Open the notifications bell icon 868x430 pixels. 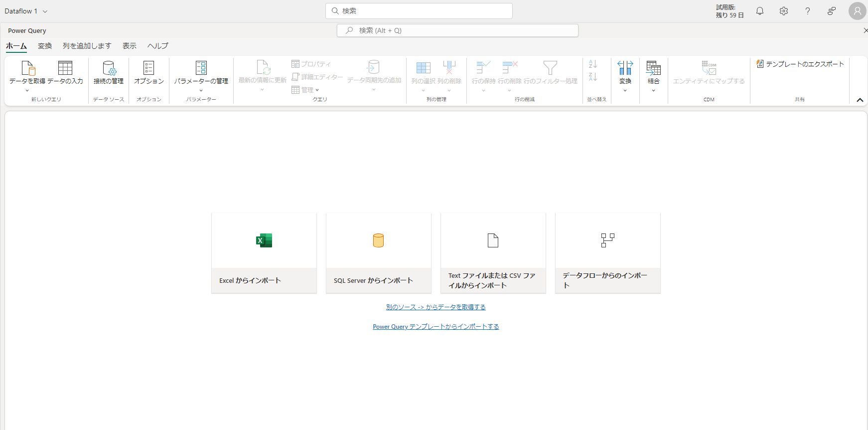pyautogui.click(x=760, y=11)
